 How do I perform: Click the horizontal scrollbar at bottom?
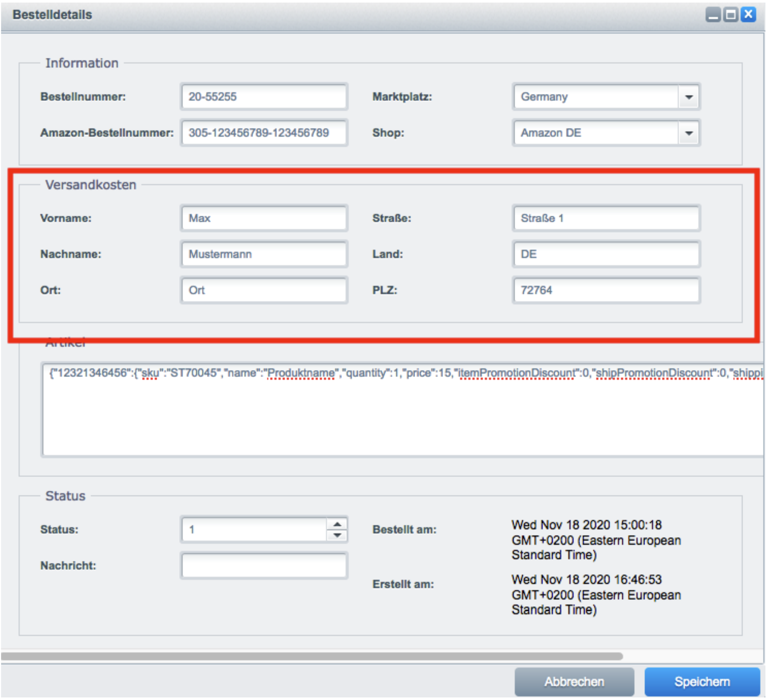[312, 656]
